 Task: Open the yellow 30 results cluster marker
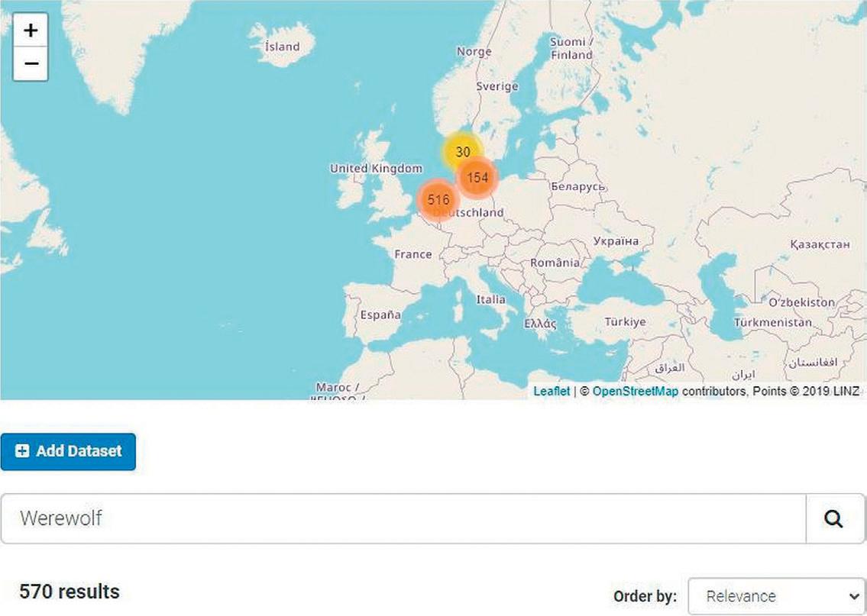463,151
